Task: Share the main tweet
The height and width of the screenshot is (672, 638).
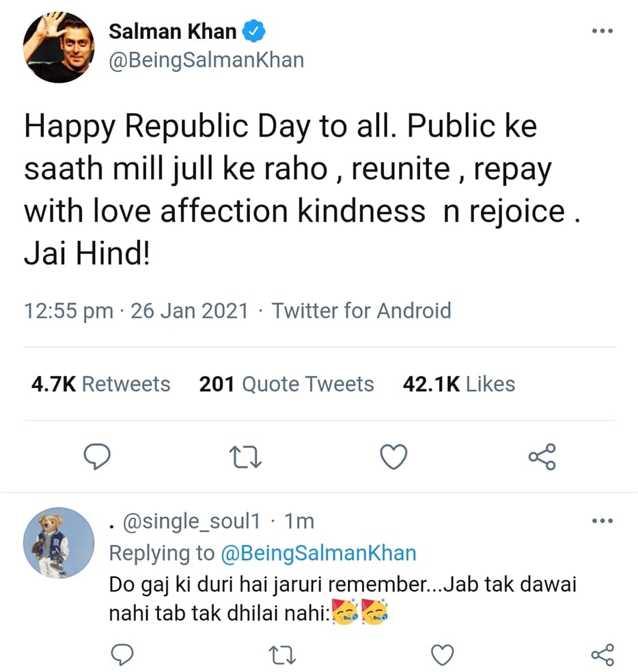Action: [x=542, y=456]
